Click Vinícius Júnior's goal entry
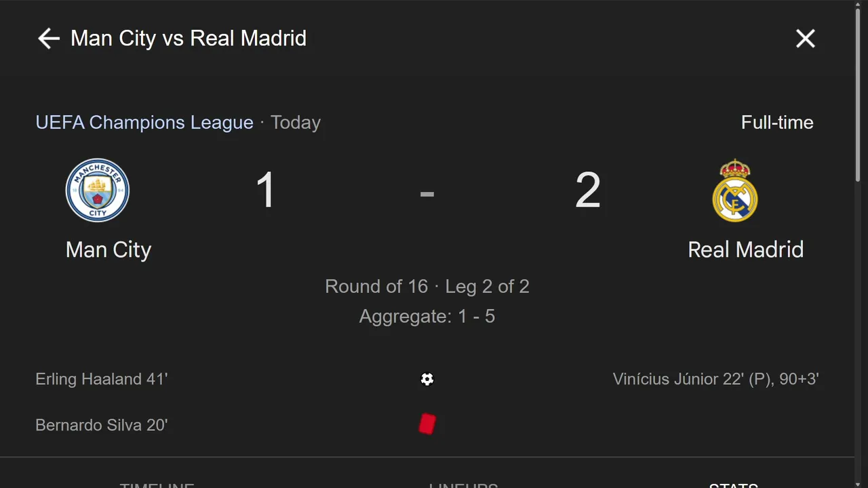The height and width of the screenshot is (488, 868). tap(715, 379)
